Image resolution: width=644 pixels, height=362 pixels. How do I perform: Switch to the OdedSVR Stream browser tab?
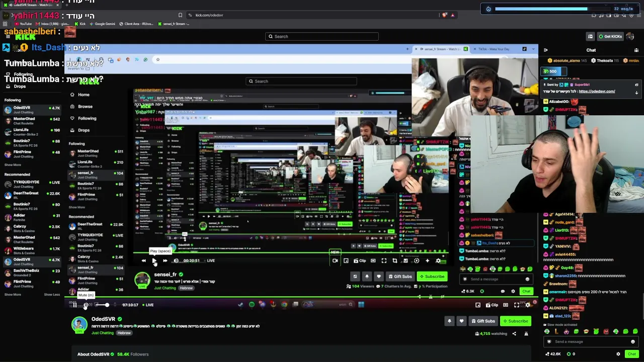[x=31, y=5]
